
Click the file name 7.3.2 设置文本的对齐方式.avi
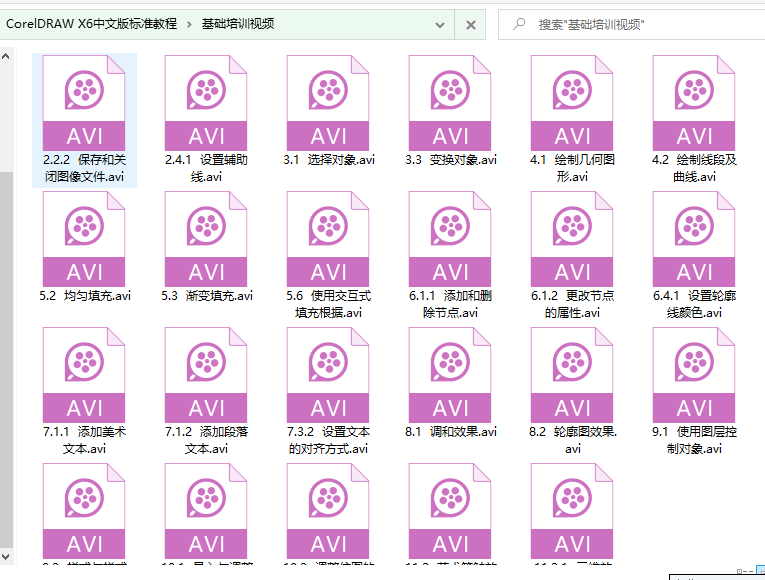[x=328, y=440]
